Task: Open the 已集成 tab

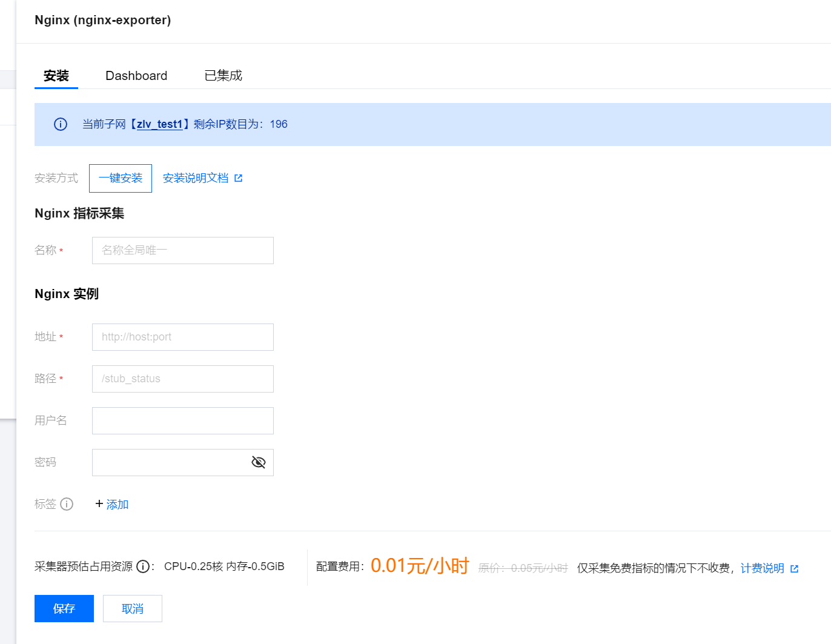Action: [223, 76]
